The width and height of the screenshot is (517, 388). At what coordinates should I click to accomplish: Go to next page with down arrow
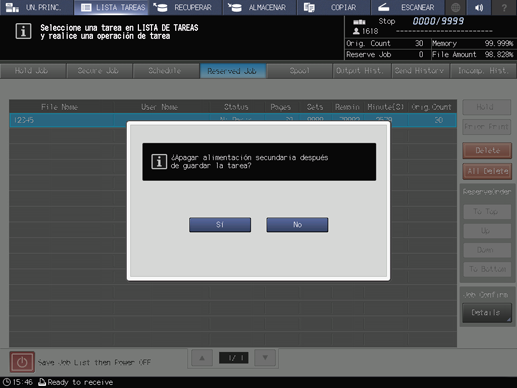(265, 358)
